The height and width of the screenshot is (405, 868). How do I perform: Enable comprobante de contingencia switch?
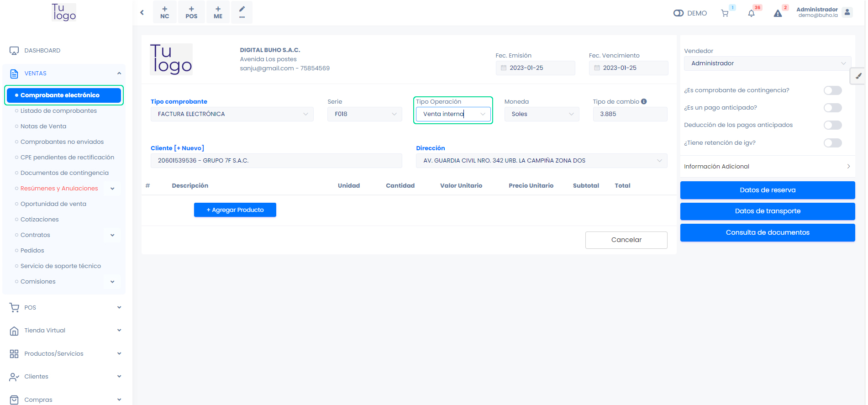pyautogui.click(x=832, y=90)
